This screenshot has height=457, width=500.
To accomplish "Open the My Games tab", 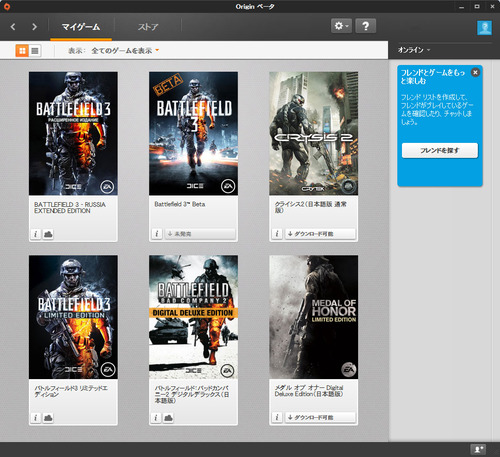I will point(81,27).
